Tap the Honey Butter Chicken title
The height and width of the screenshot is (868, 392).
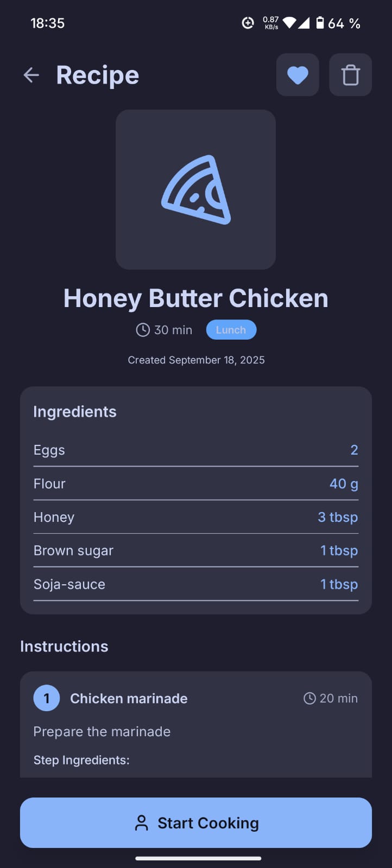(195, 298)
